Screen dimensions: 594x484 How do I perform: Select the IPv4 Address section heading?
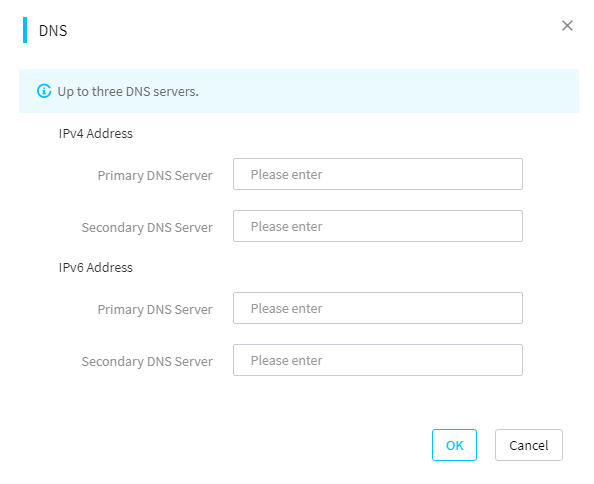95,134
